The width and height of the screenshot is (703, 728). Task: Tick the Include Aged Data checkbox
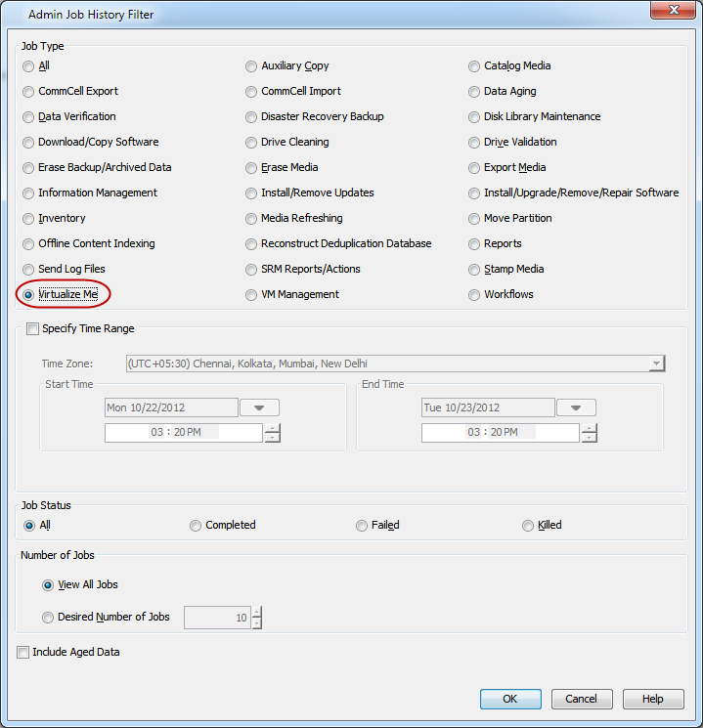(x=23, y=652)
